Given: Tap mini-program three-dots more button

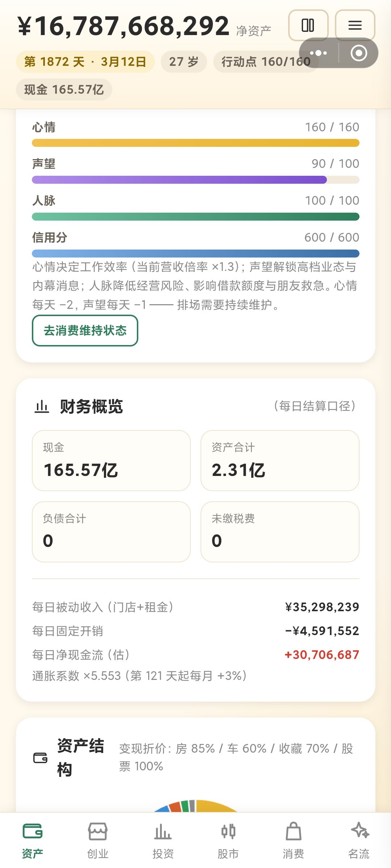Looking at the screenshot, I should coord(319,53).
